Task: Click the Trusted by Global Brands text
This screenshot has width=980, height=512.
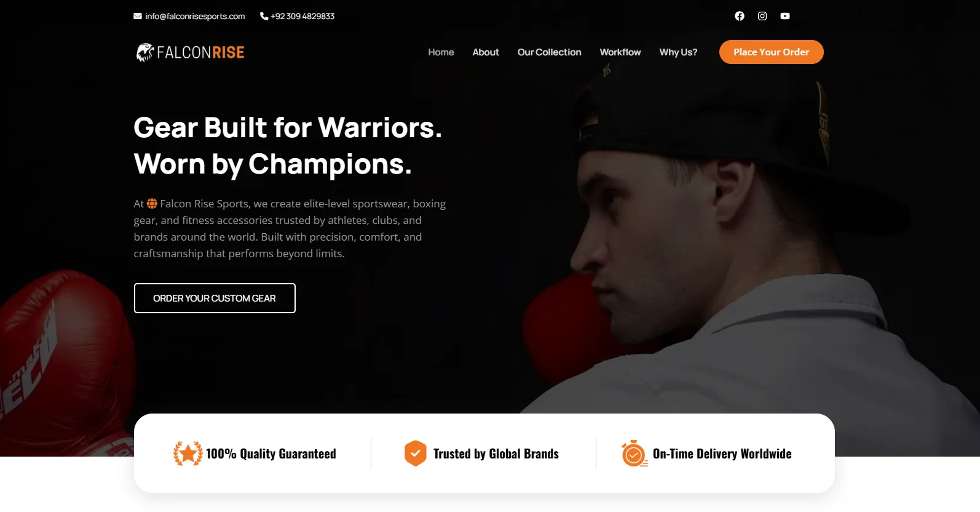Action: point(496,454)
